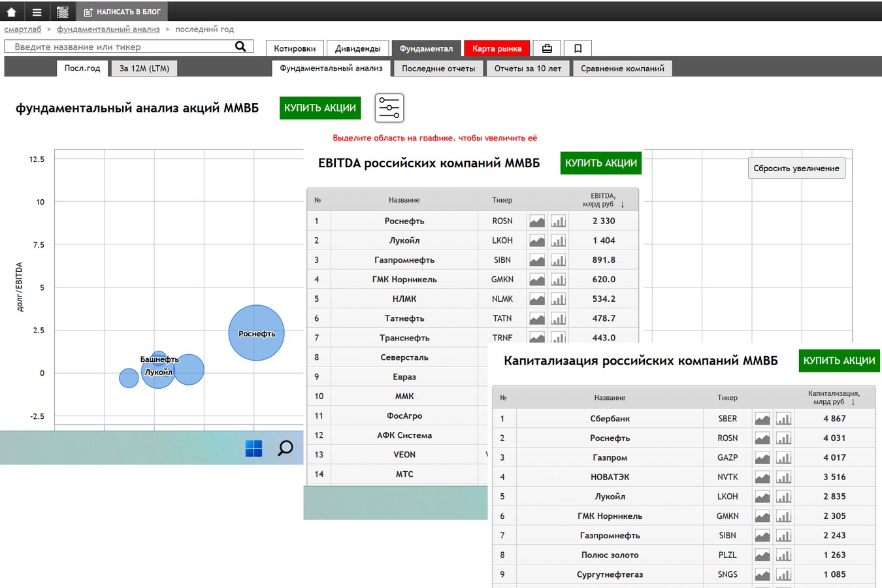Viewport: 882px width, 588px height.
Task: Open Сургутнефтегаз company link
Action: (x=610, y=574)
